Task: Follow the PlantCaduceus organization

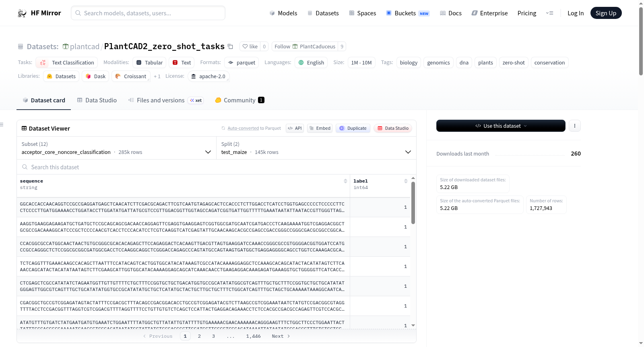Action: tap(305, 46)
